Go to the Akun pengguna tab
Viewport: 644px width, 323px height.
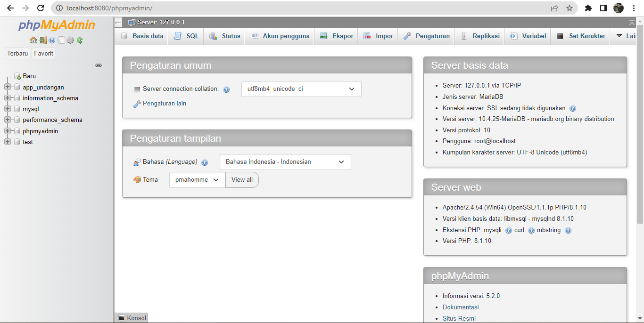[280, 36]
